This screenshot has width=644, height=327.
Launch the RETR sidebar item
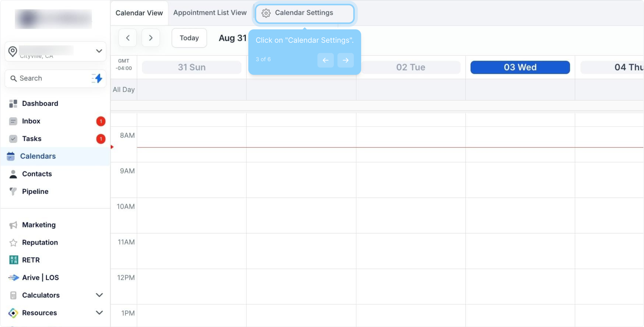pos(31,260)
